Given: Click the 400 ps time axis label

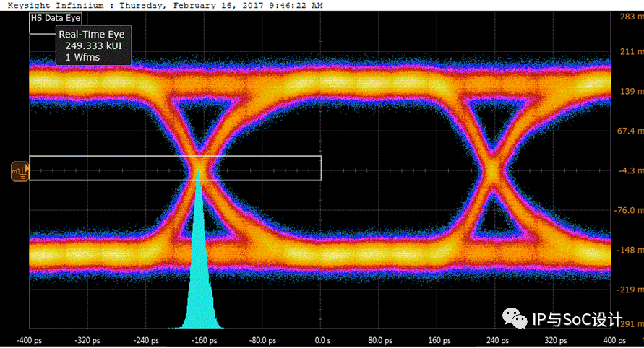Looking at the screenshot, I should pyautogui.click(x=614, y=340).
